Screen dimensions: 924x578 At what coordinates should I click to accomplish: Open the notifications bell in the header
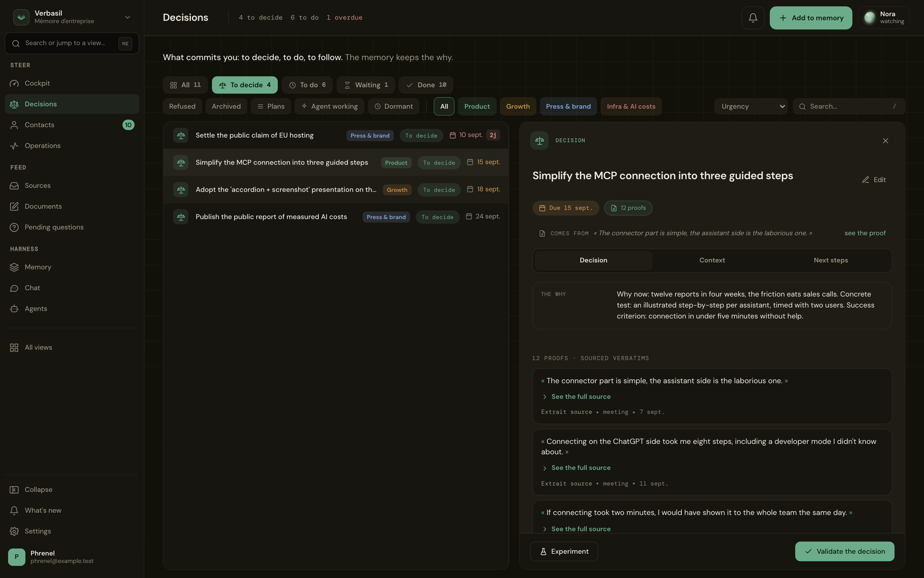point(752,18)
